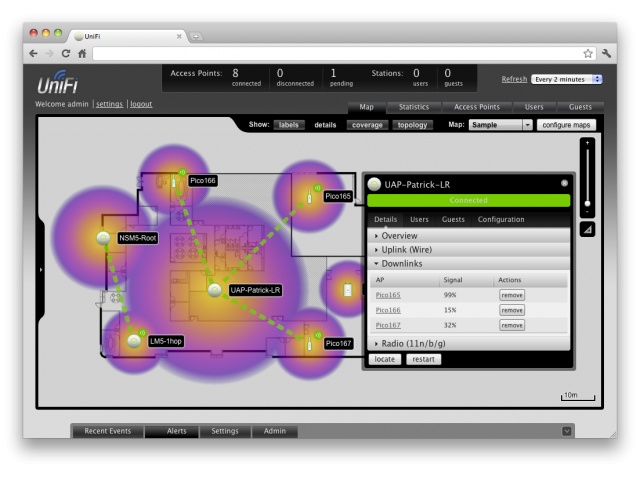Image resolution: width=640 pixels, height=480 pixels.
Task: Open the Map selection dropdown showing Sample
Action: point(500,125)
